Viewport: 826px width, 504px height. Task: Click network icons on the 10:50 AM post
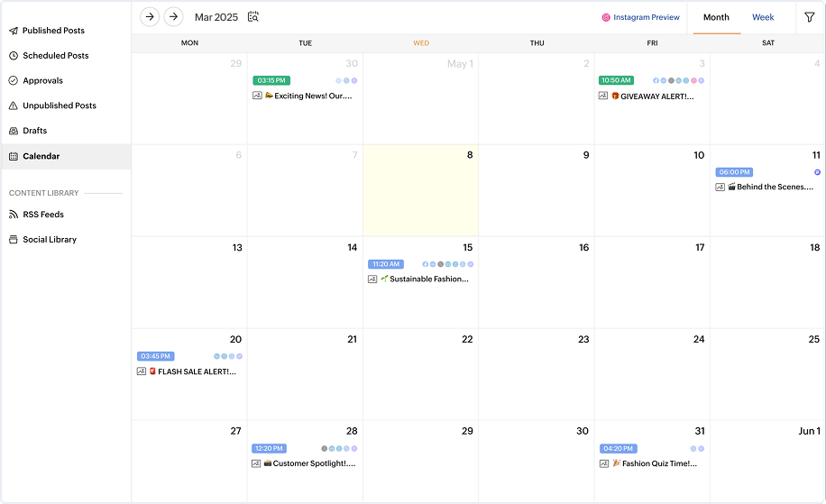point(678,80)
